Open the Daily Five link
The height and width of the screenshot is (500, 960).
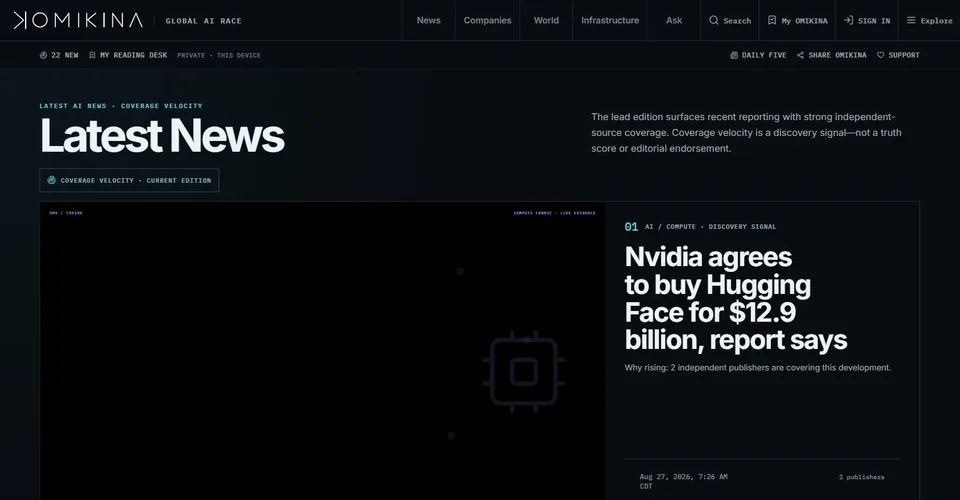tap(758, 55)
